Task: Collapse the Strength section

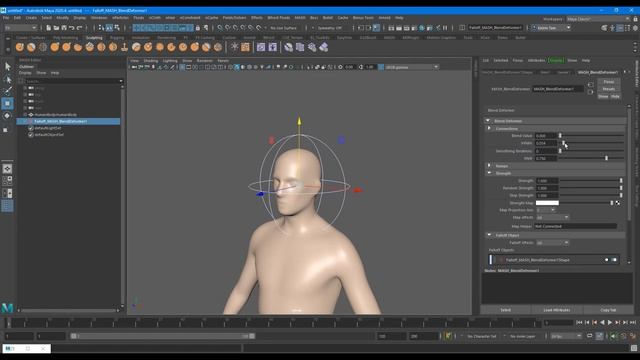Action: pos(489,173)
